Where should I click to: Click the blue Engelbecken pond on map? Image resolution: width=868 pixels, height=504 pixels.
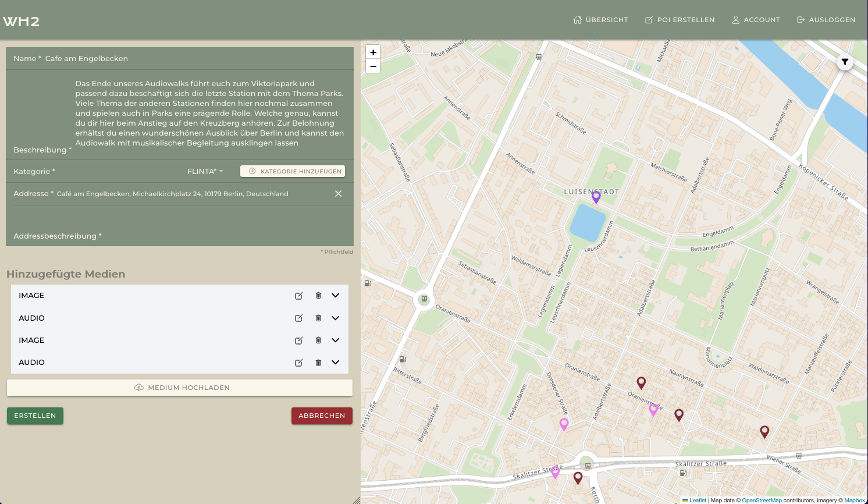click(588, 222)
